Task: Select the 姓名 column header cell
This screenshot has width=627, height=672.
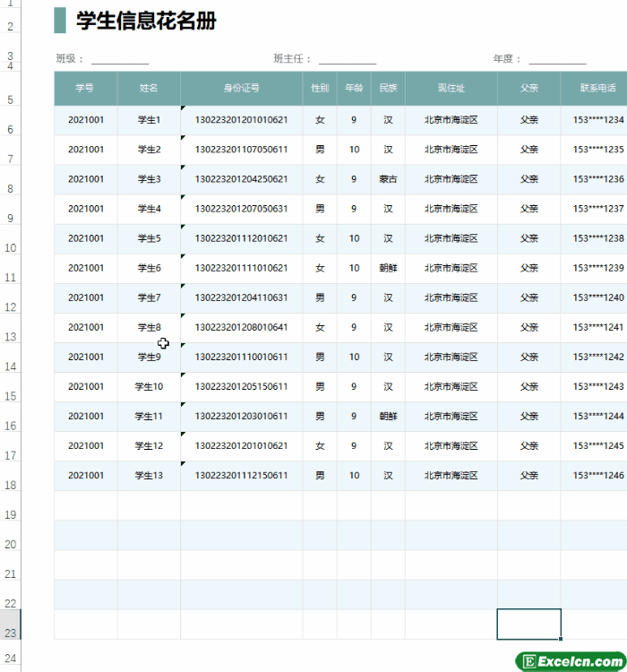Action: [149, 89]
